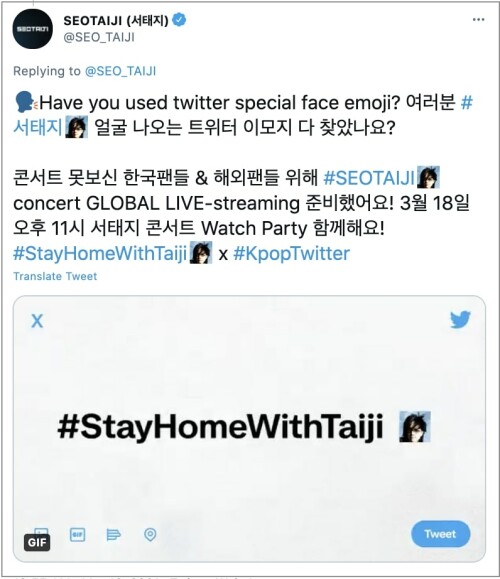This screenshot has height=579, width=500.
Task: Open the @SEO_TAIJI handle under the name
Action: coord(99,37)
